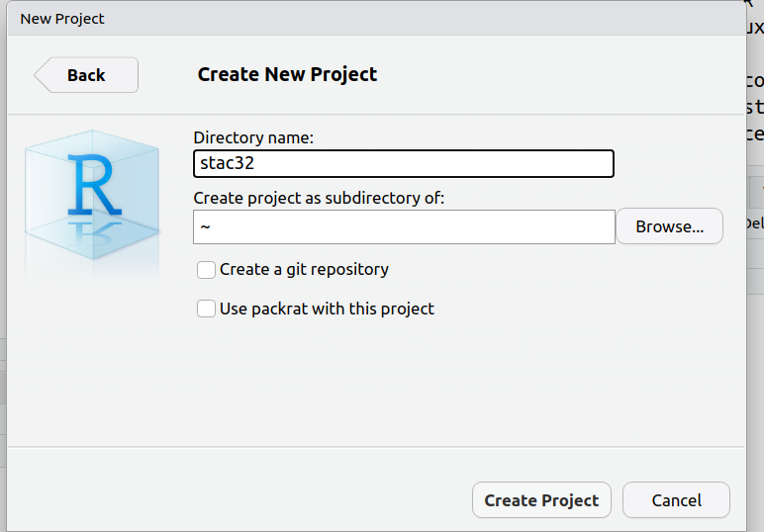Toggle Use packrat with this project checkbox
The width and height of the screenshot is (764, 532).
[x=206, y=309]
